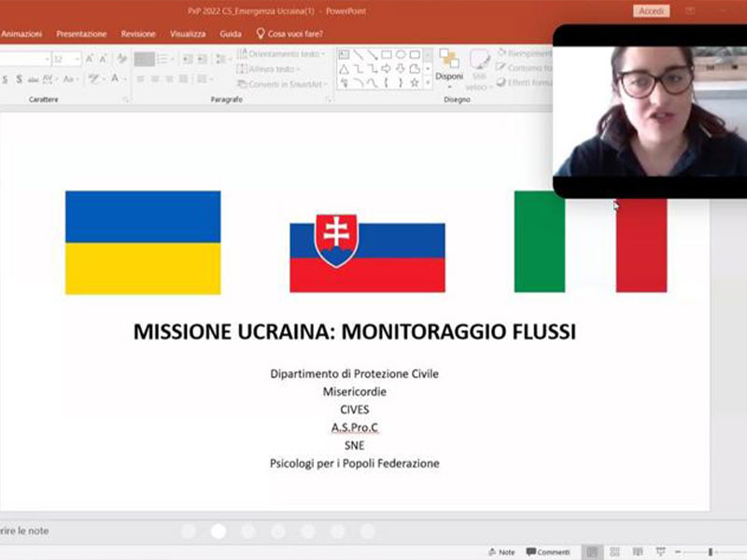This screenshot has height=560, width=747.
Task: Justify text in paragraph group
Action: pyautogui.click(x=183, y=79)
